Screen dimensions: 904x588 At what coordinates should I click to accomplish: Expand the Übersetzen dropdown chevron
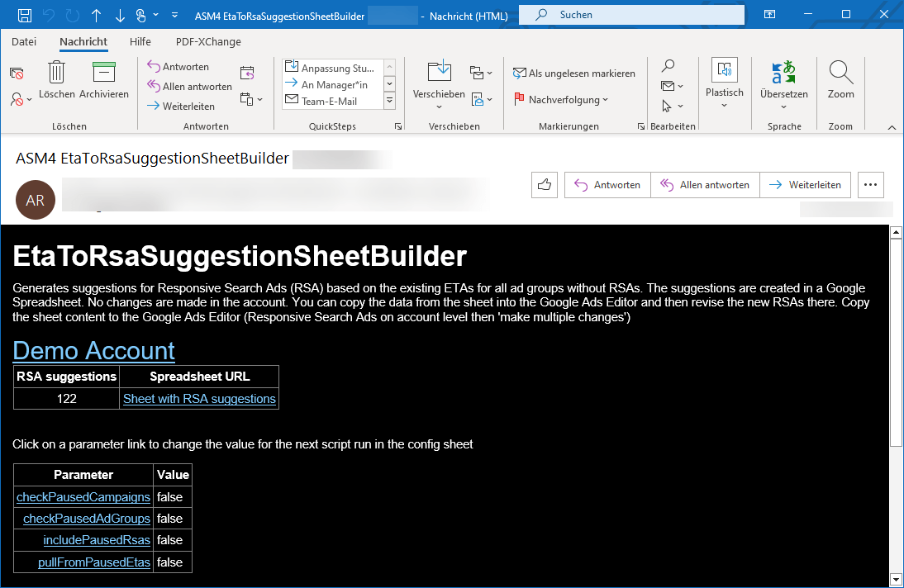pos(783,107)
